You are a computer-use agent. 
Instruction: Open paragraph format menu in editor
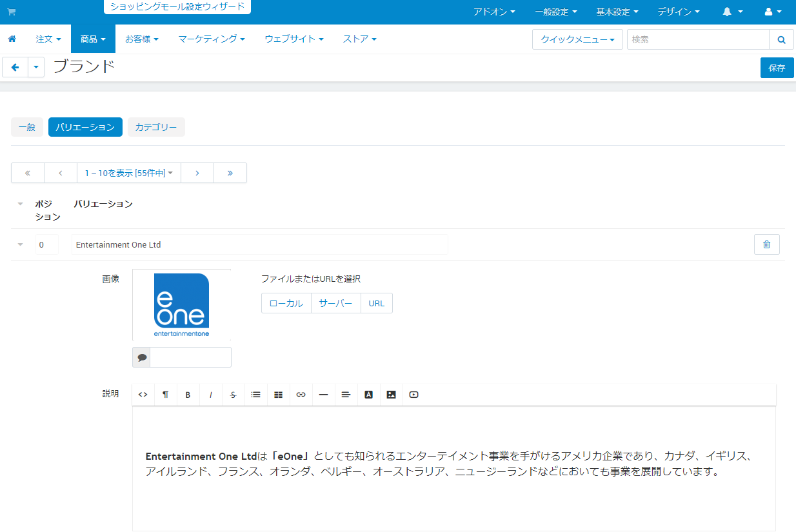(166, 395)
